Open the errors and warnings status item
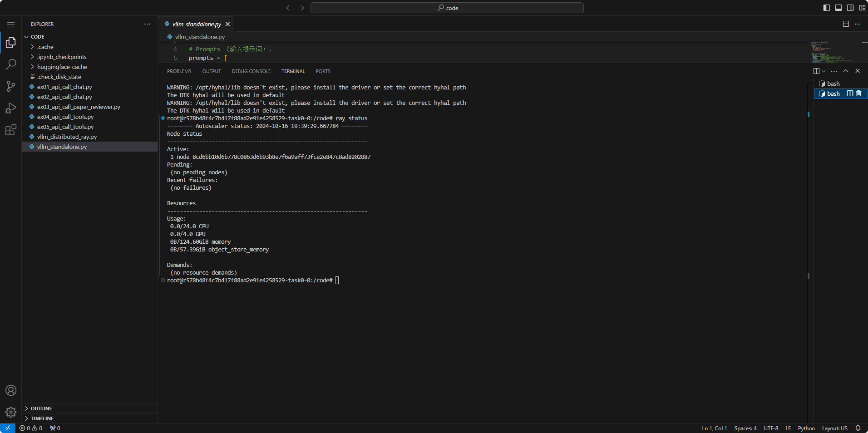Image resolution: width=868 pixels, height=433 pixels. point(31,428)
